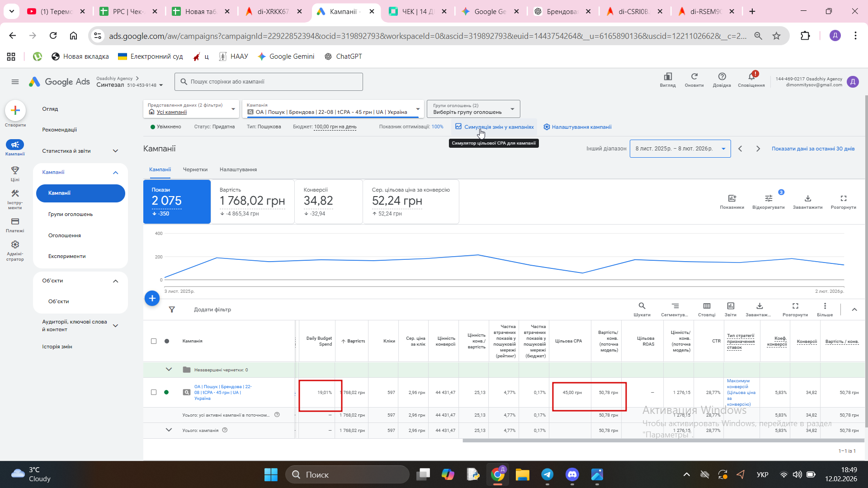Click the green status dot of the campaign row
The image size is (868, 488).
click(x=166, y=392)
